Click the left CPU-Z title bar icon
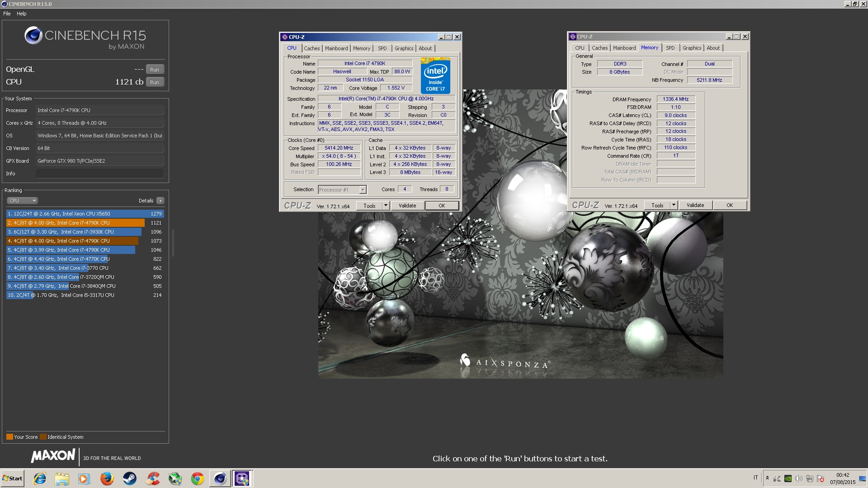The image size is (868, 488). pos(284,37)
